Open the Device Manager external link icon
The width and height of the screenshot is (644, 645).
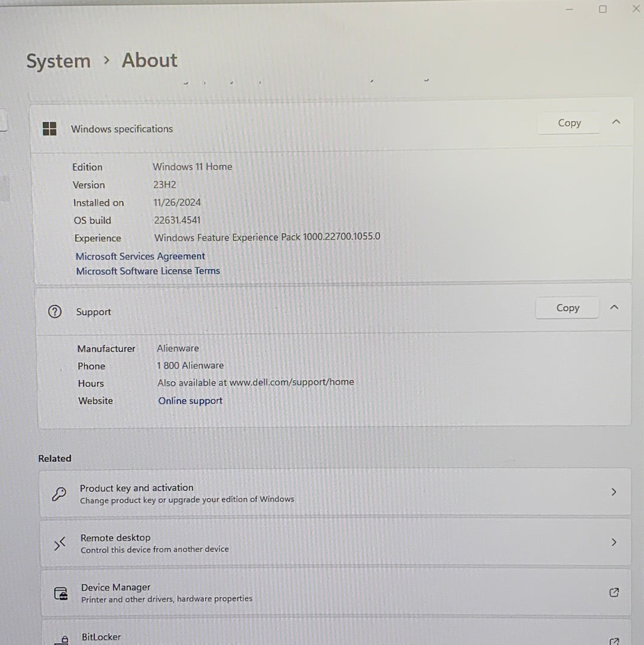614,592
